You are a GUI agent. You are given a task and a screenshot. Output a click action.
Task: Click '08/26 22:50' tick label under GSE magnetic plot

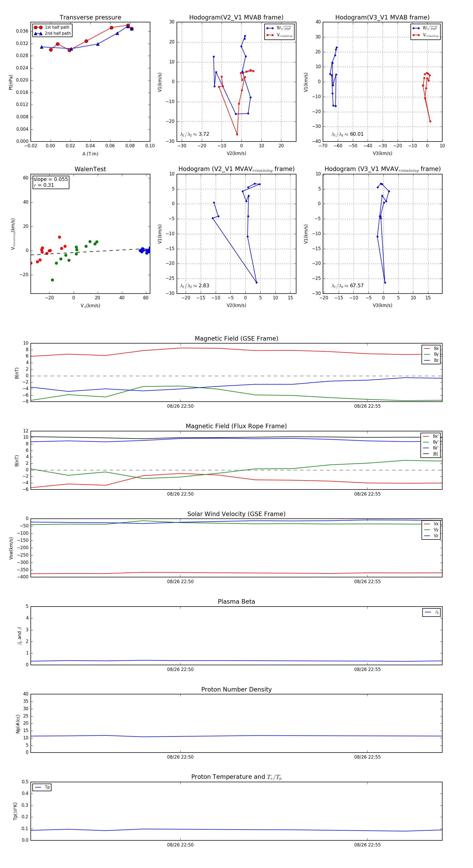(180, 406)
